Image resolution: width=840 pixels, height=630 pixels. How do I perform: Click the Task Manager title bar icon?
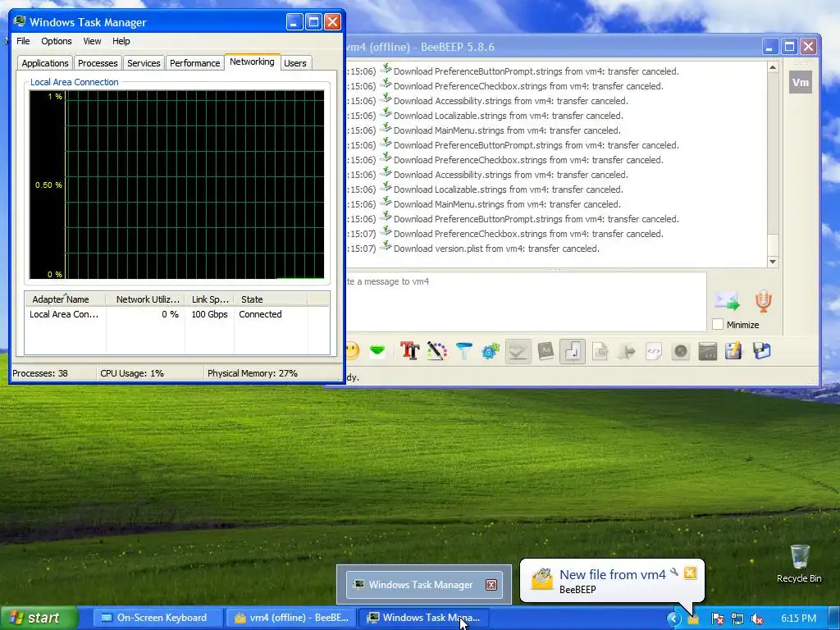click(20, 22)
